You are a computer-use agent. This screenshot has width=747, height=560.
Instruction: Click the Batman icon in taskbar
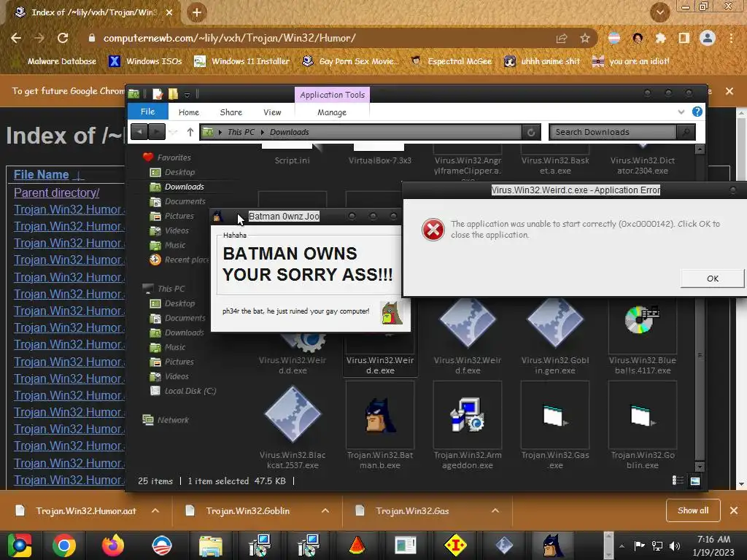pos(553,545)
